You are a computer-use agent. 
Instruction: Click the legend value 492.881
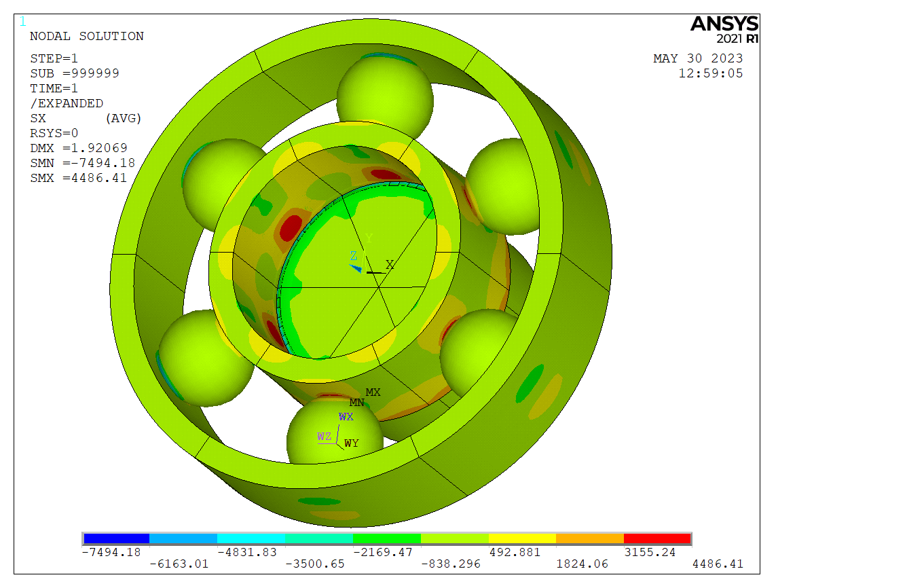click(515, 552)
